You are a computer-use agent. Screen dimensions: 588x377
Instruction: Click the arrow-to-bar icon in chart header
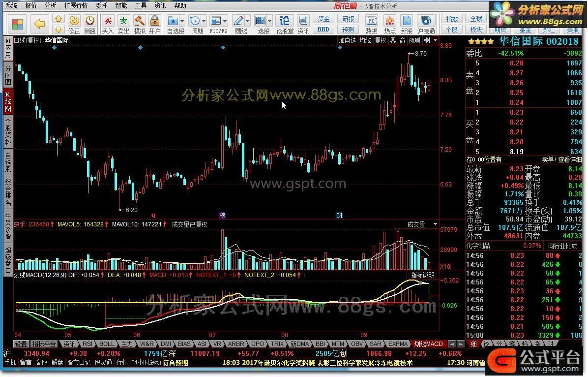tap(427, 40)
